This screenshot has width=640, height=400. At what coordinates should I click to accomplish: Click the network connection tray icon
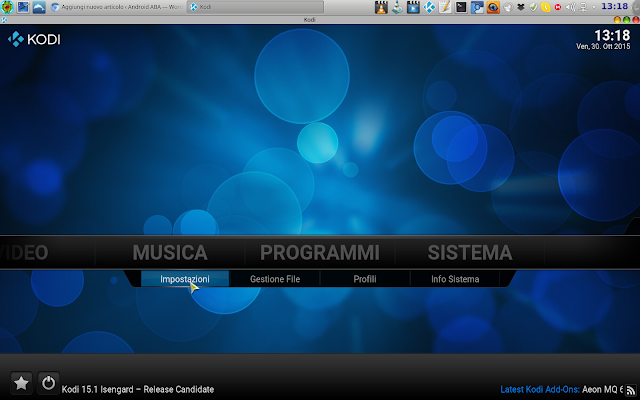pos(583,7)
